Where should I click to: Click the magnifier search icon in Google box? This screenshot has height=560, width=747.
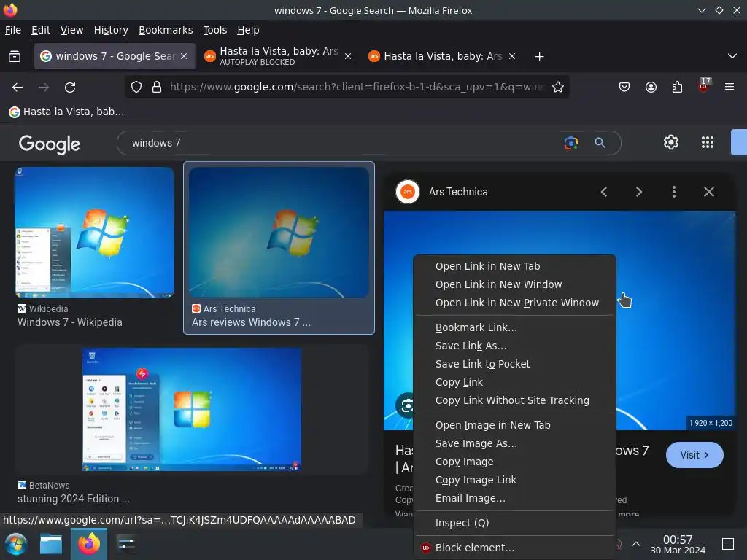pos(600,143)
